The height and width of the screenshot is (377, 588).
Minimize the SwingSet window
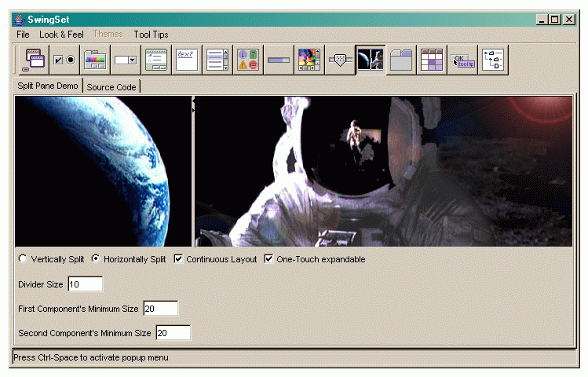[541, 20]
